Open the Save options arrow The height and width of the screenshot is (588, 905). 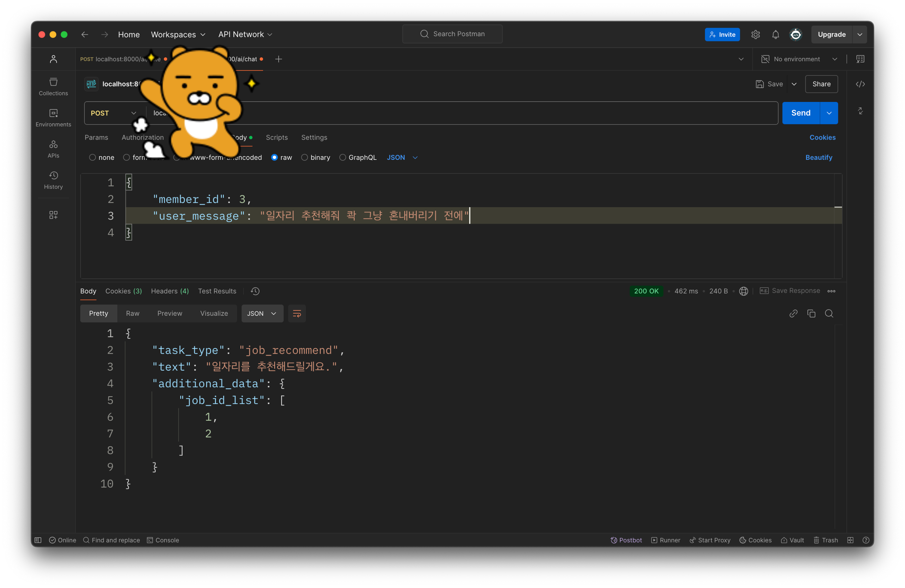click(x=794, y=84)
